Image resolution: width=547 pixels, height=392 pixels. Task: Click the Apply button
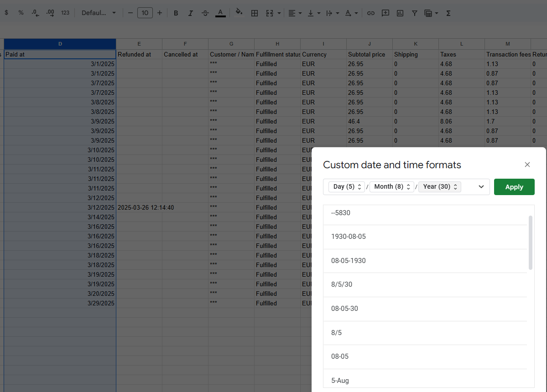[514, 187]
